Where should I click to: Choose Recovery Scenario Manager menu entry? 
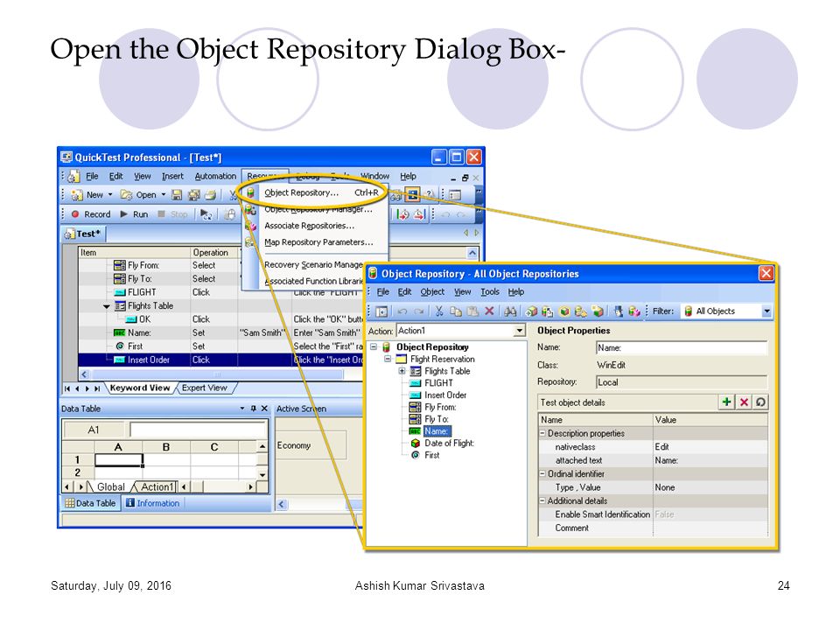click(313, 264)
